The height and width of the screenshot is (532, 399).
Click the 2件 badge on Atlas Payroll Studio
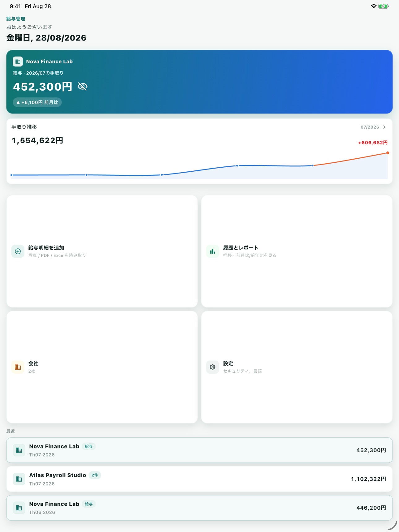[x=95, y=475]
